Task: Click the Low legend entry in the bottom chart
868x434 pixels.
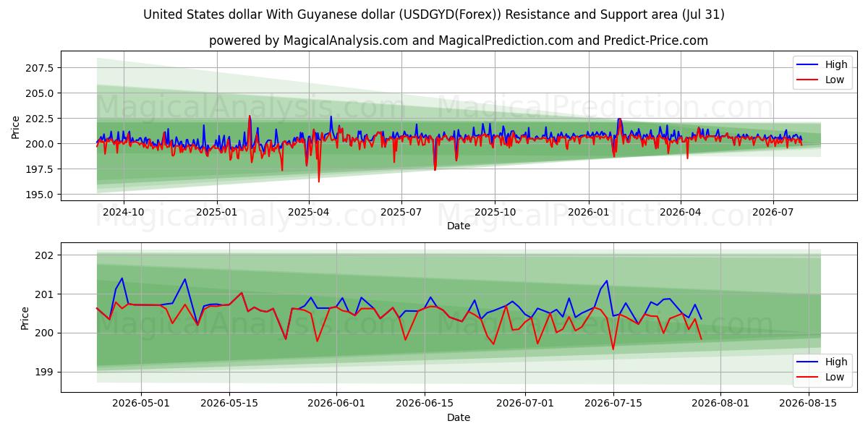Action: tap(821, 377)
